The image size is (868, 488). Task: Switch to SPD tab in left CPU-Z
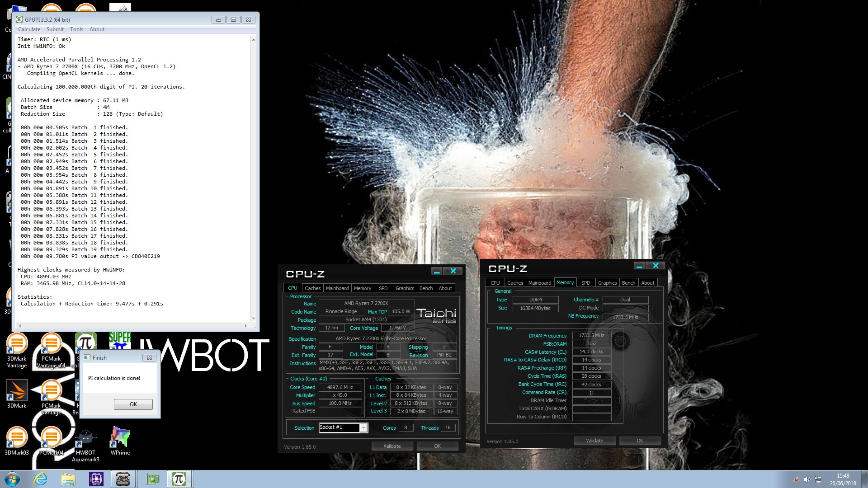tap(383, 288)
